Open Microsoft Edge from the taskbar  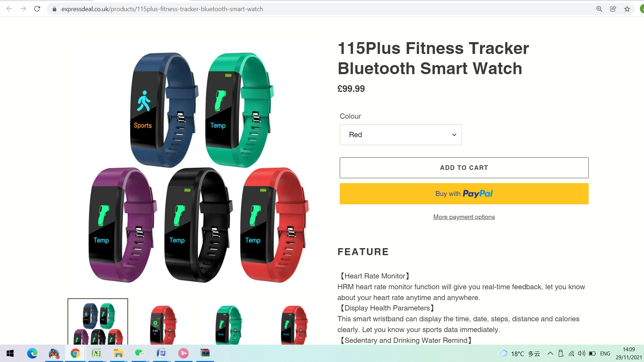pyautogui.click(x=32, y=353)
